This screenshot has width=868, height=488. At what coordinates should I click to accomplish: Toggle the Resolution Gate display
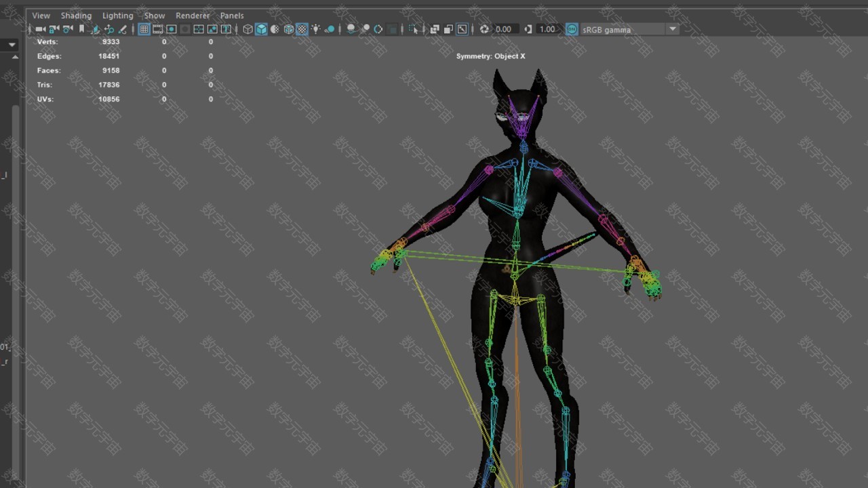[x=171, y=29]
